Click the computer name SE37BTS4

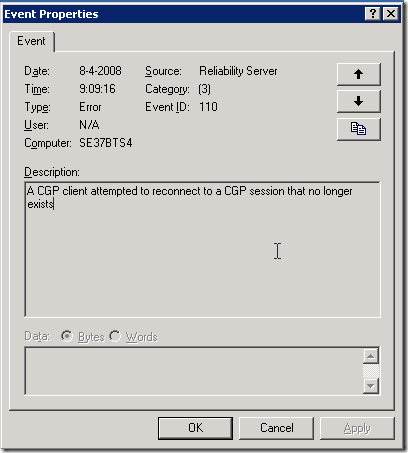[106, 143]
